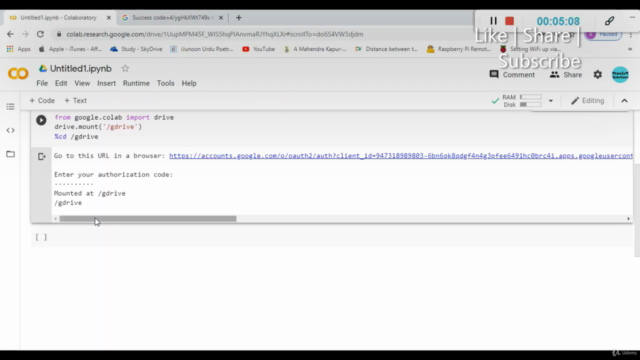
Task: Open the Apps bookmarks shortcut
Action: coord(19,49)
